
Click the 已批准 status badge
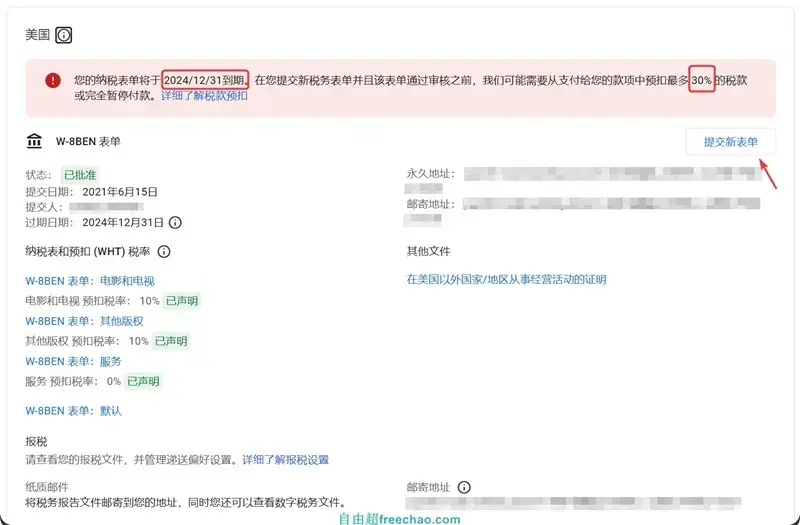click(x=80, y=175)
